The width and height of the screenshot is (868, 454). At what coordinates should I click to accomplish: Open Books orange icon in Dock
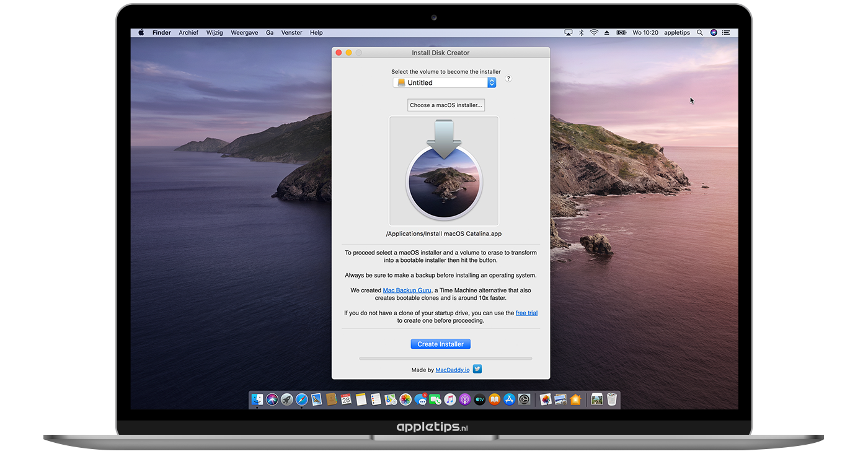click(x=495, y=399)
